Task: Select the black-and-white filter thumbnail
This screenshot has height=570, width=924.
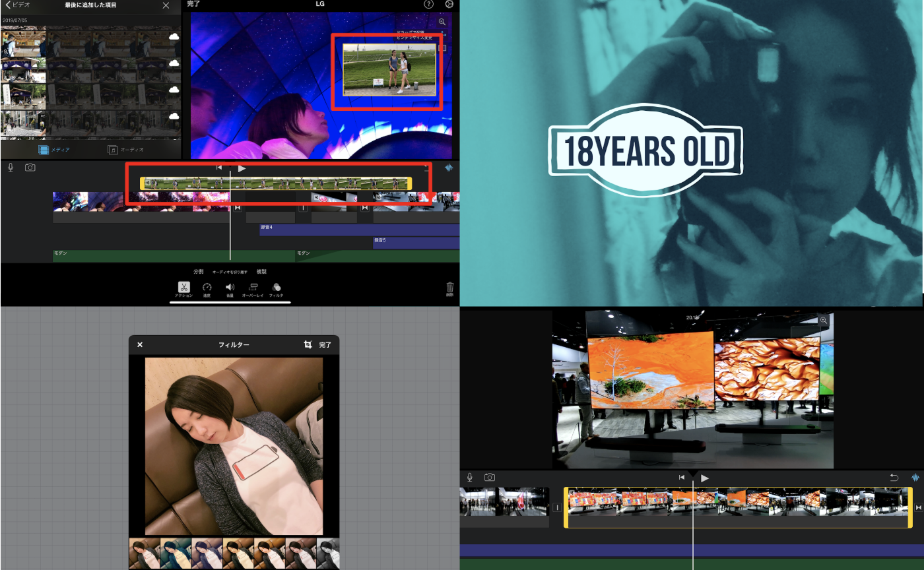Action: click(329, 554)
